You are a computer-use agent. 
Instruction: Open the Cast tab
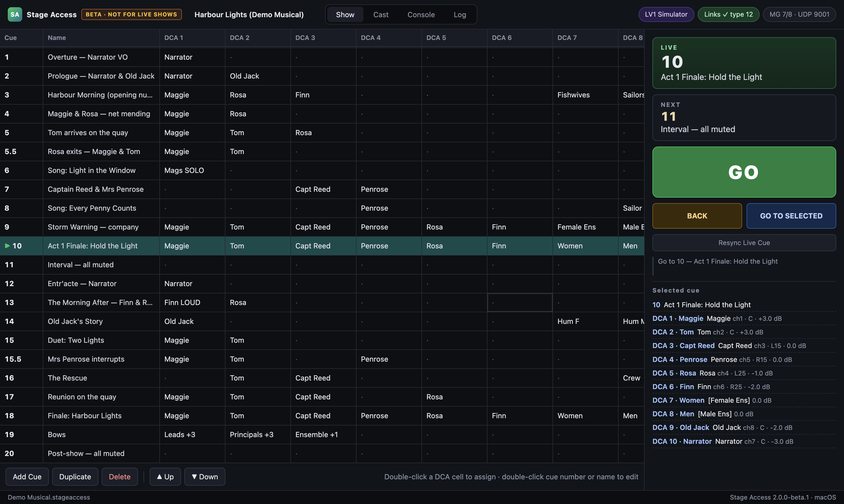coord(381,15)
